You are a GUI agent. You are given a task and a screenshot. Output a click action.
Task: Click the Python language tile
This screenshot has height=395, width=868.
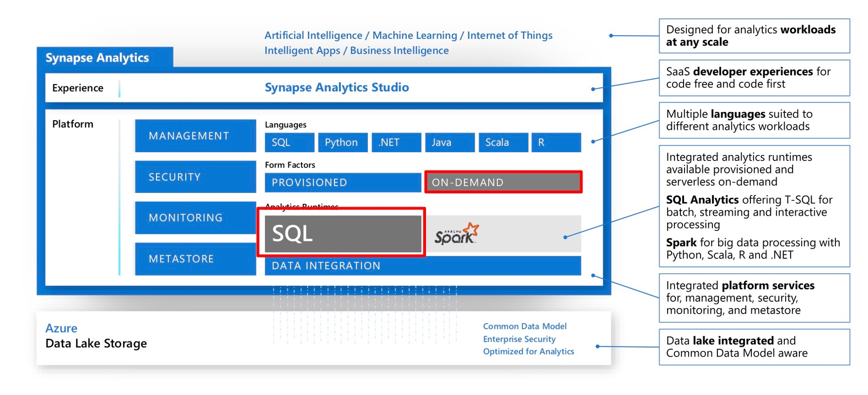tap(343, 142)
